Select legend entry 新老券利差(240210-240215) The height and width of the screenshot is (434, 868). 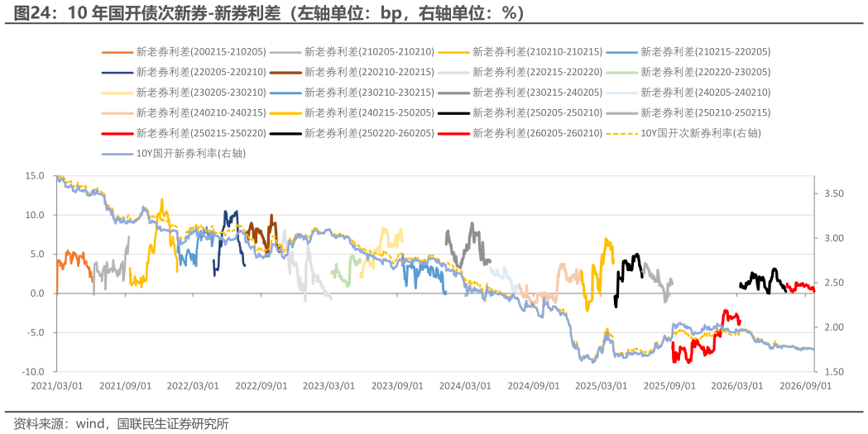[184, 113]
